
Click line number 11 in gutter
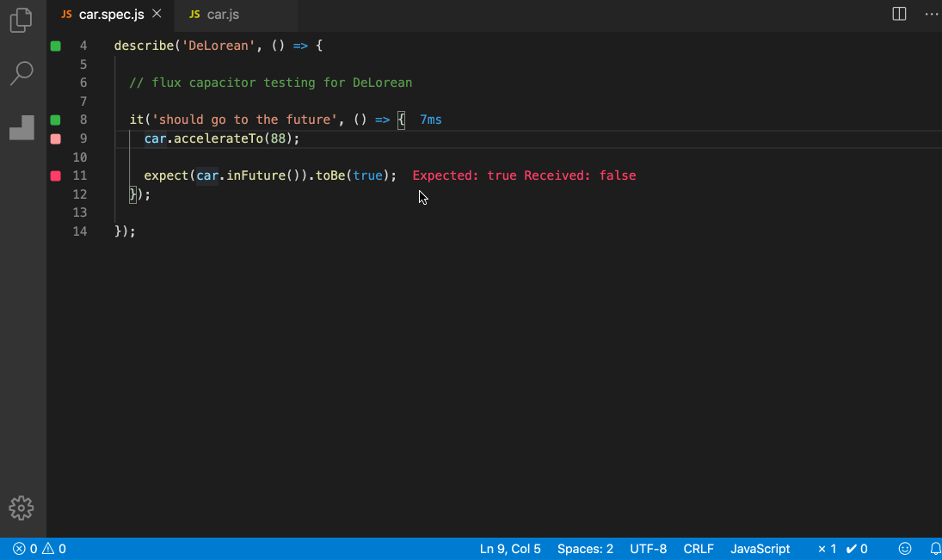pyautogui.click(x=80, y=175)
